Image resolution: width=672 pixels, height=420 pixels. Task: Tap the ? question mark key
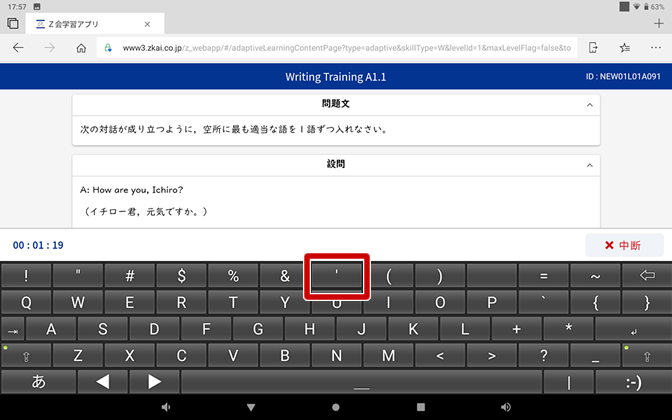pyautogui.click(x=543, y=356)
